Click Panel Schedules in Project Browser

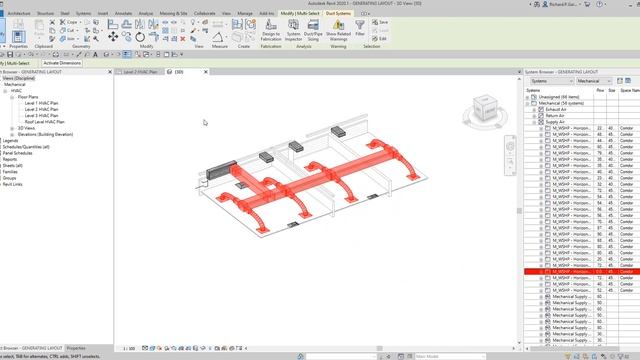tap(17, 153)
